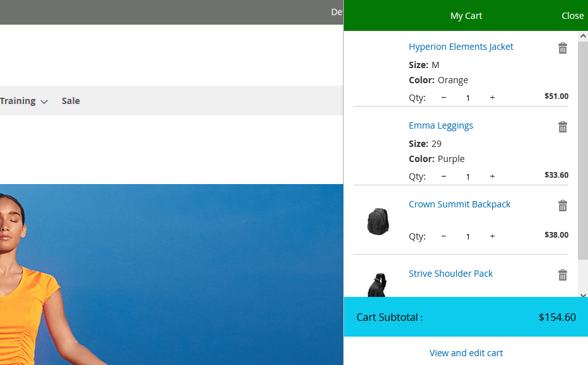This screenshot has height=365, width=588.
Task: Remove Strive Shoulder Pack with trash icon
Action: pyautogui.click(x=563, y=275)
